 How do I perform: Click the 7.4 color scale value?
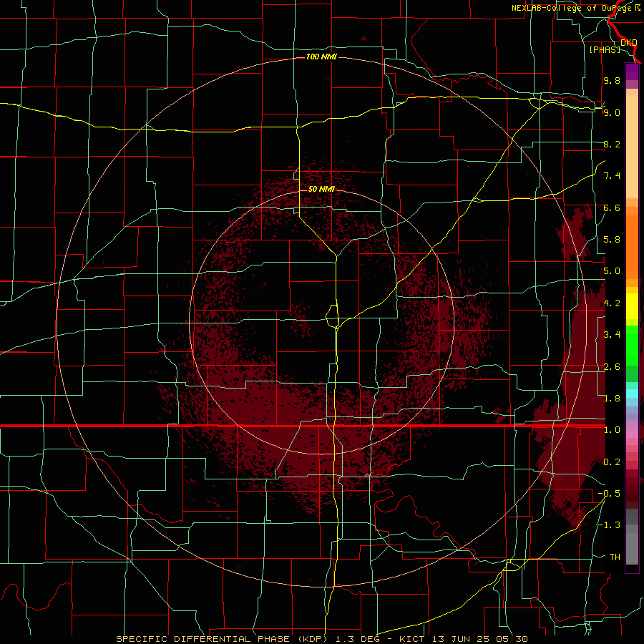pyautogui.click(x=612, y=176)
